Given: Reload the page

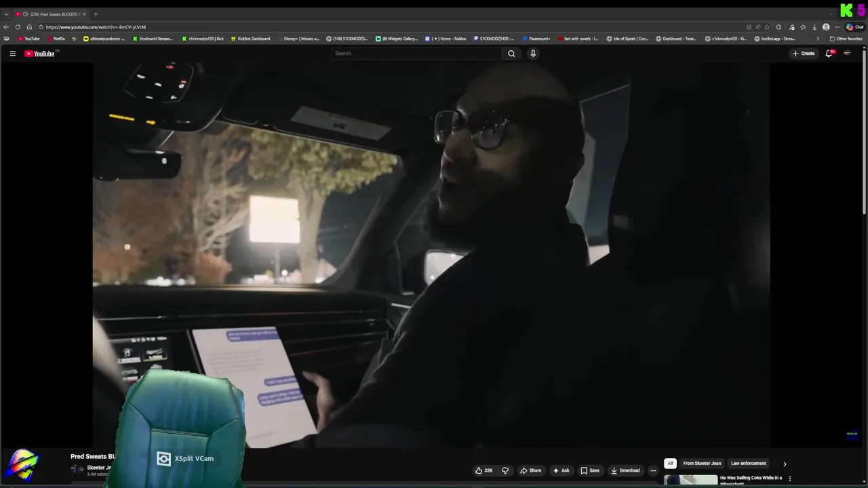Looking at the screenshot, I should point(18,27).
